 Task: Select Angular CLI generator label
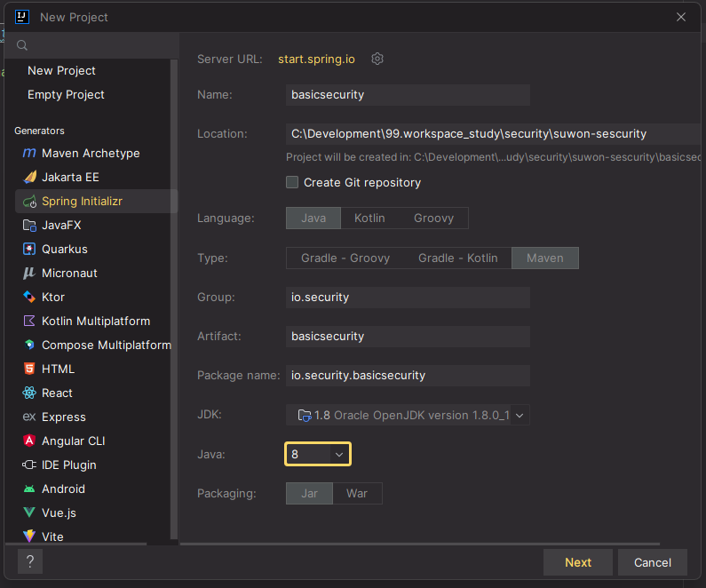(74, 441)
